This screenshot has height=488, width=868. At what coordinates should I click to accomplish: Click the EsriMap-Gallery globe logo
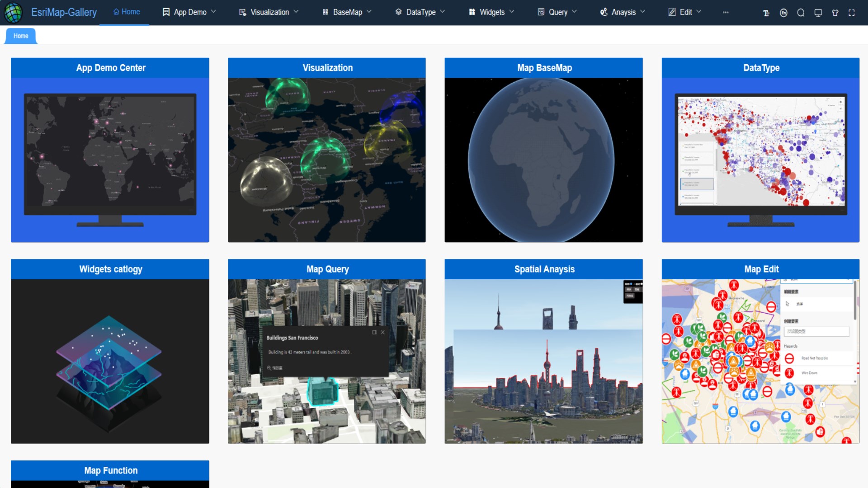pyautogui.click(x=13, y=13)
